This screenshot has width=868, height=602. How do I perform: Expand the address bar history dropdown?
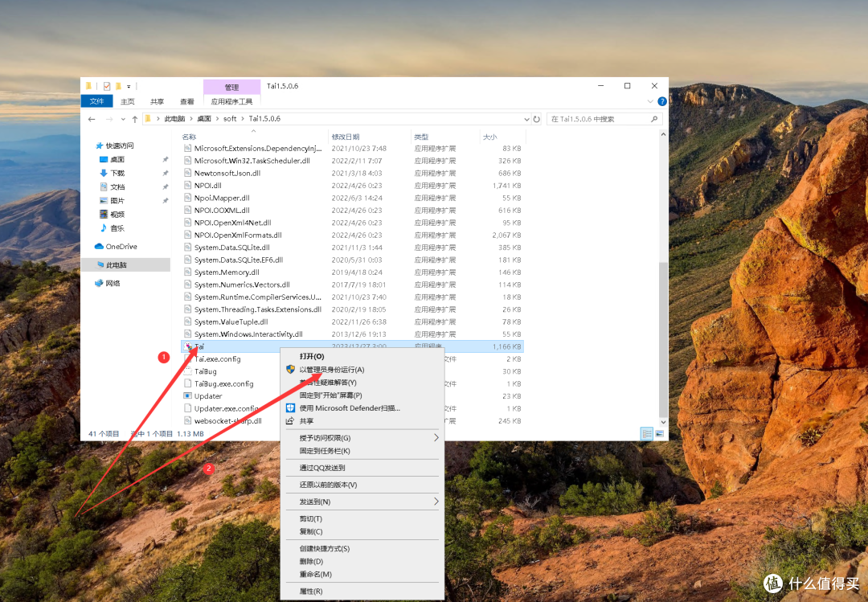point(526,119)
